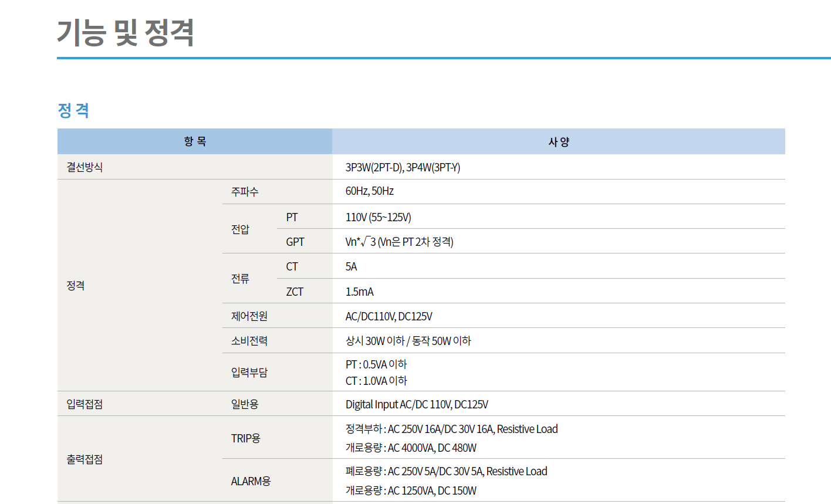Viewport: 831px width, 504px height.
Task: Click the '항 목' table header
Action: point(195,141)
